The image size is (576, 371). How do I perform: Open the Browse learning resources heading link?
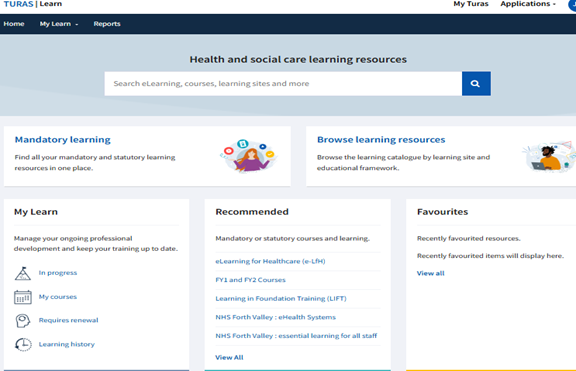point(381,140)
